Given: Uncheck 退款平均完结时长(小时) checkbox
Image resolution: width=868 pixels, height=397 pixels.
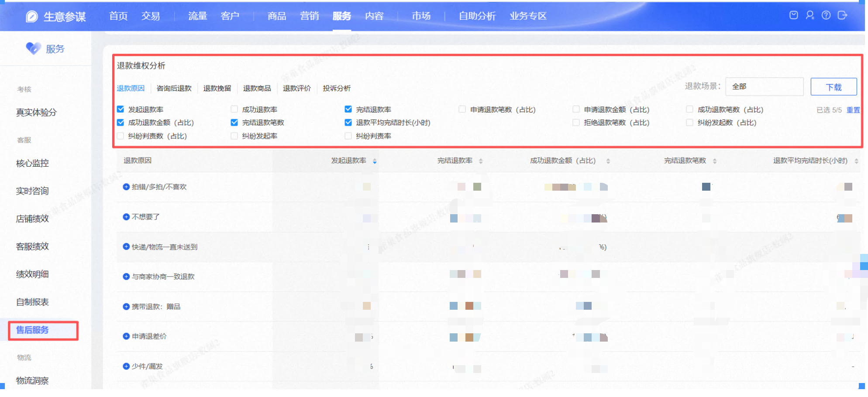Looking at the screenshot, I should (x=348, y=123).
